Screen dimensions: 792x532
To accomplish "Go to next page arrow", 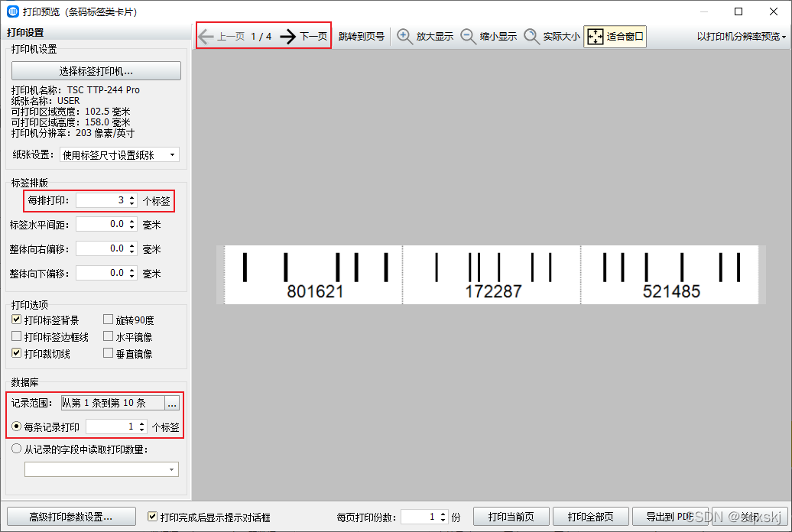I will pyautogui.click(x=288, y=37).
